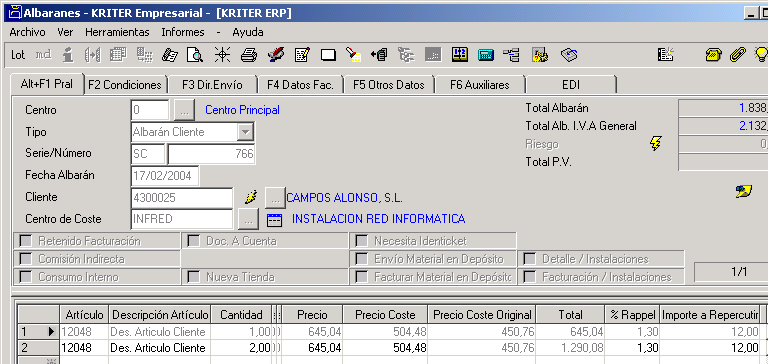
Task: Switch to F4 Datos Fac. tab
Action: pos(300,85)
